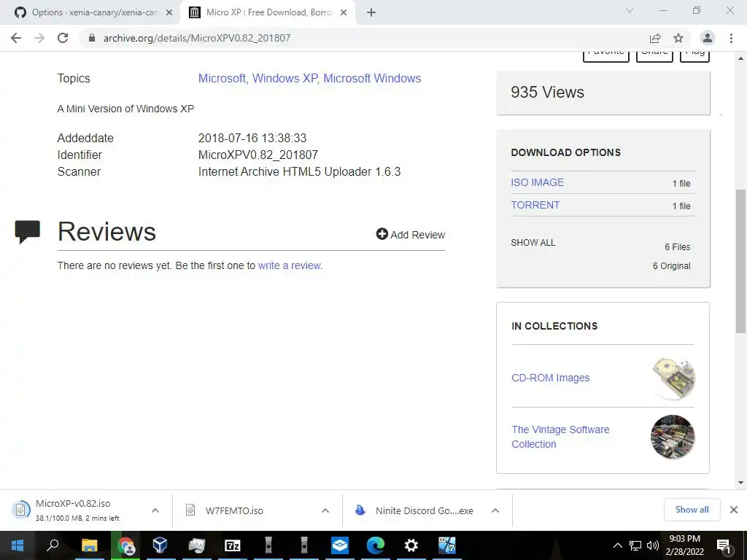
Task: Click the CD-ROM Images thumbnail
Action: (x=673, y=378)
